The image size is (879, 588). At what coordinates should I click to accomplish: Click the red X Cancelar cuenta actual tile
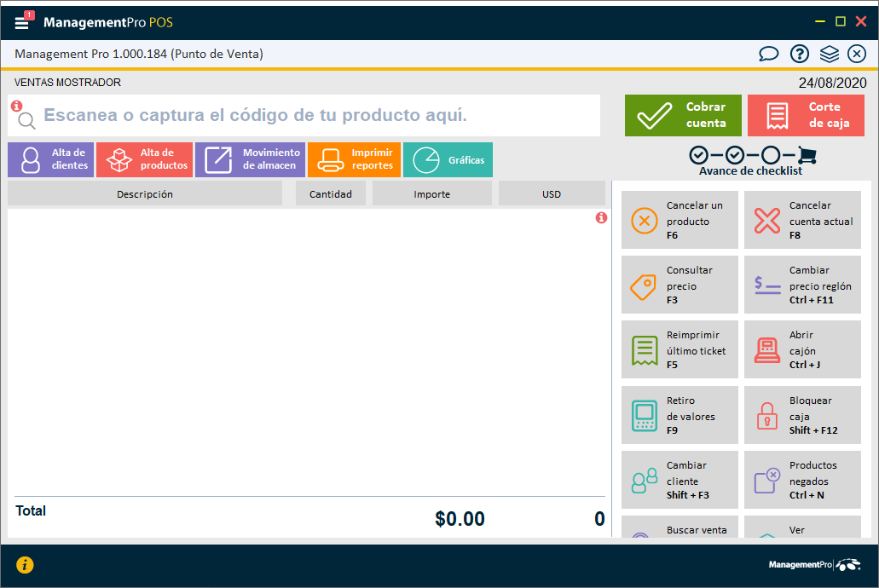coord(802,220)
